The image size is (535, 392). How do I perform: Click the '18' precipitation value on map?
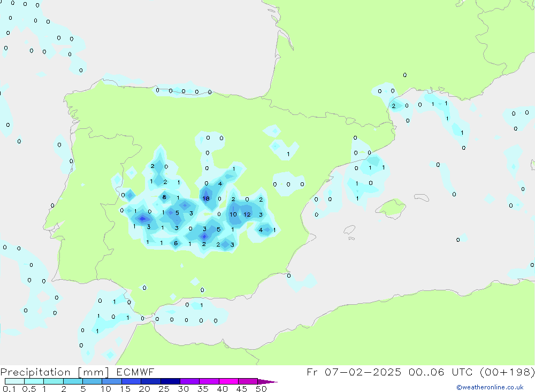[206, 198]
